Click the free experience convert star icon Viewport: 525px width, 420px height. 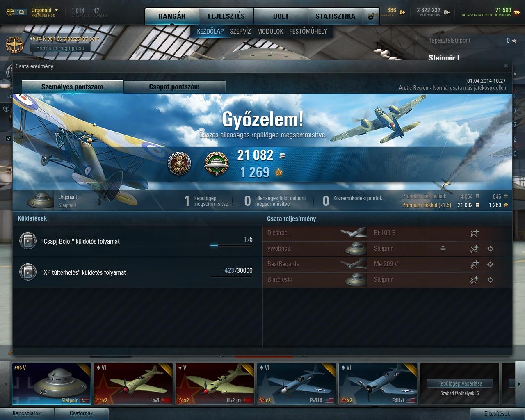click(x=517, y=12)
